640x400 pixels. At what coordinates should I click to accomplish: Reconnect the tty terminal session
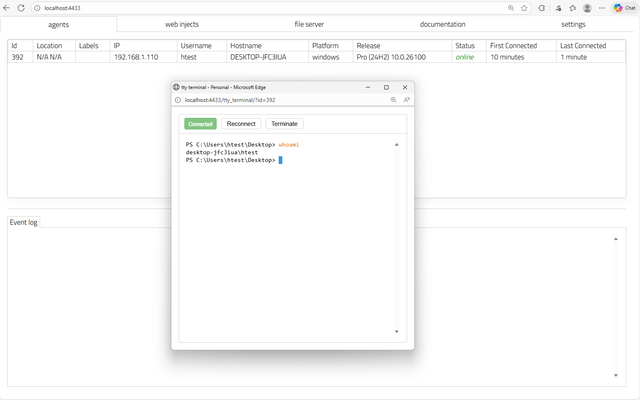pyautogui.click(x=241, y=124)
